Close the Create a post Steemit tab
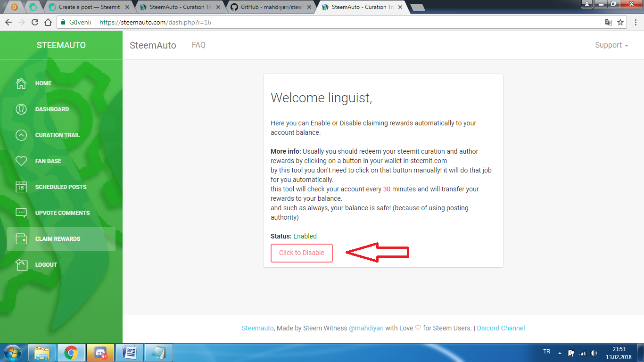This screenshot has width=644, height=362. 127,7
